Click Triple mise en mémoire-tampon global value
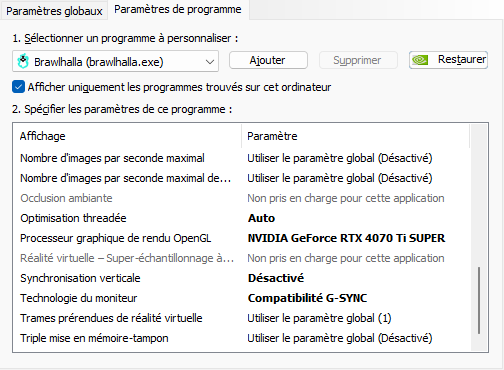 340,338
